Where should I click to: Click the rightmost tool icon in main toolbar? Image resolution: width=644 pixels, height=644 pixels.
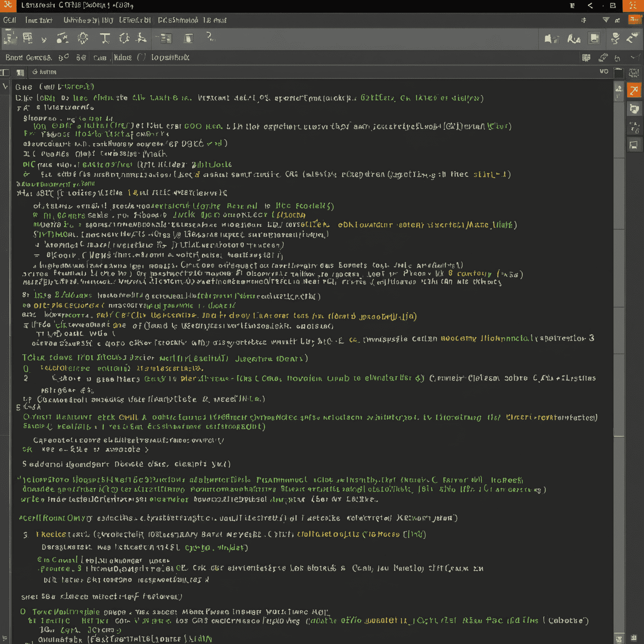point(632,39)
